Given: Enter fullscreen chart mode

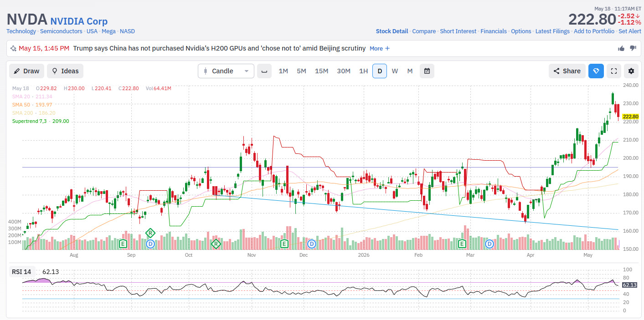Looking at the screenshot, I should point(614,71).
